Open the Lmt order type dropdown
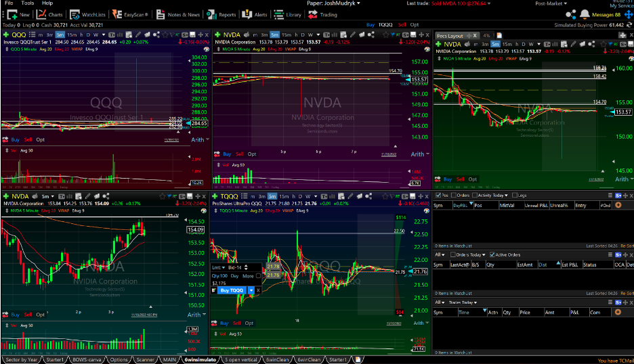The image size is (634, 364). 218,267
